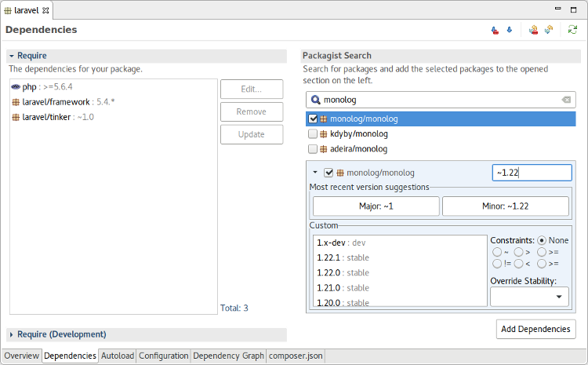The image size is (588, 365).
Task: Switch to the Overview tab
Action: click(x=21, y=356)
